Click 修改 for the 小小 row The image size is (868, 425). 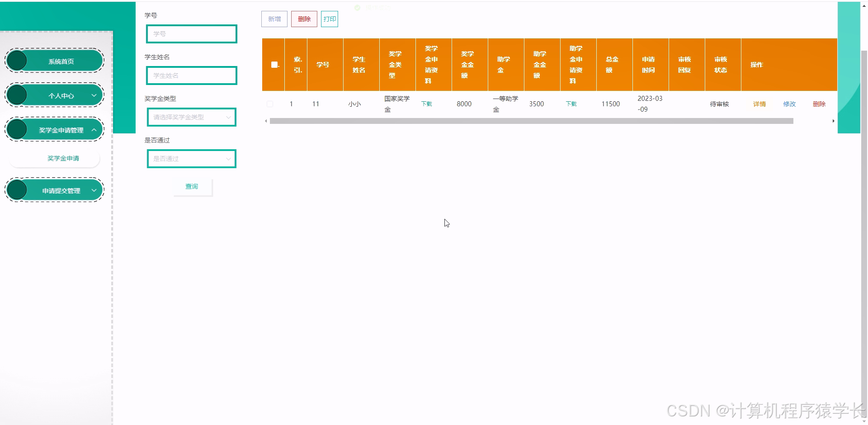pos(789,104)
